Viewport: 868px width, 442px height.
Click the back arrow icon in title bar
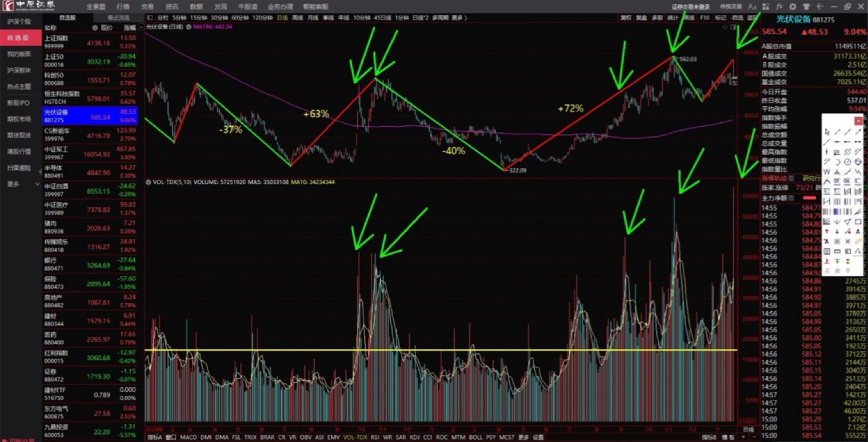(820, 6)
